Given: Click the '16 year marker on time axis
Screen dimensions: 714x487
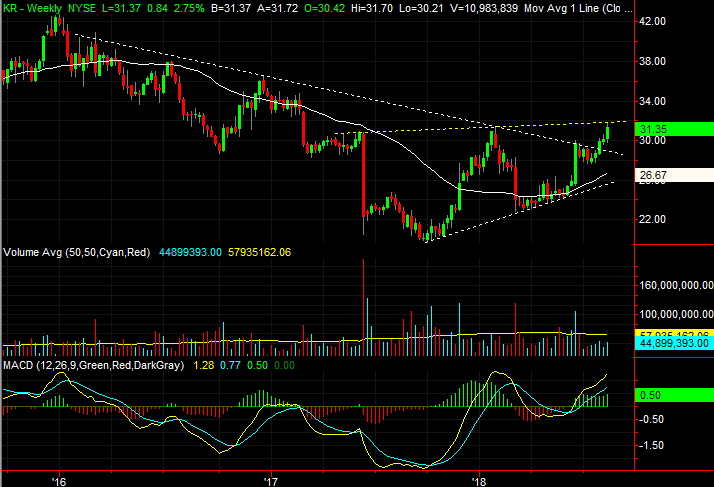Looking at the screenshot, I should tap(59, 481).
